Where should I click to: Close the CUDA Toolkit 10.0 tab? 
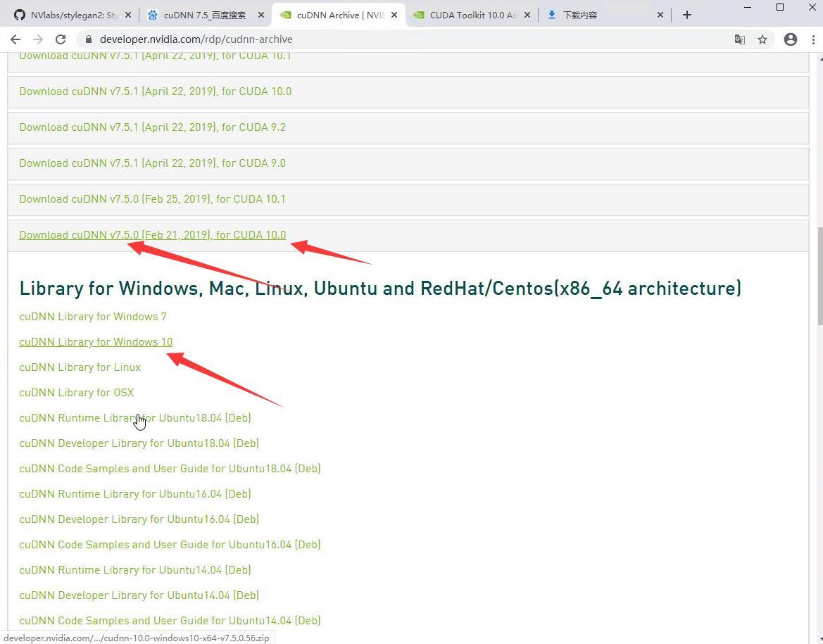[527, 15]
